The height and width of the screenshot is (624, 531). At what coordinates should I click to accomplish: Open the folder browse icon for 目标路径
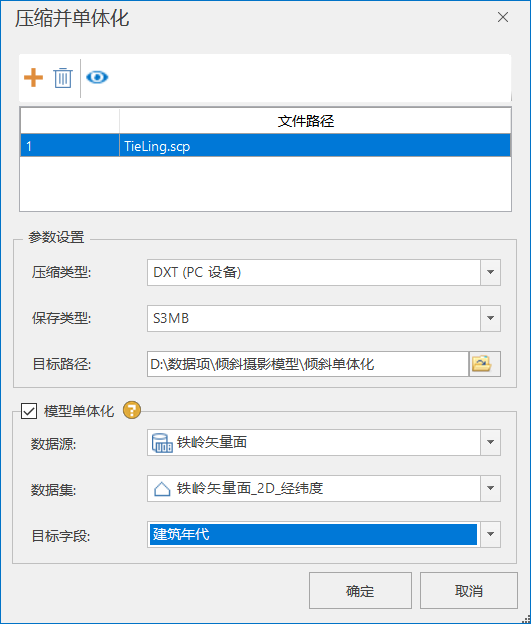click(x=484, y=364)
